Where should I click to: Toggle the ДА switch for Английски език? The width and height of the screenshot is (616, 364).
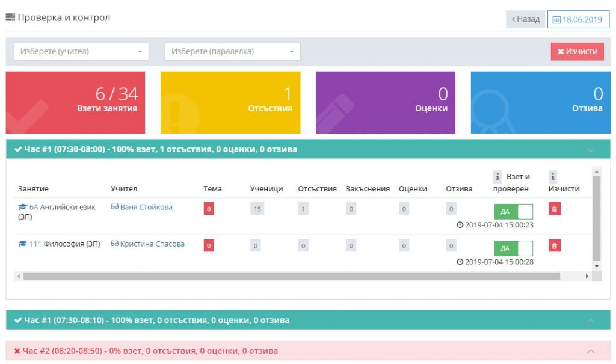(514, 212)
